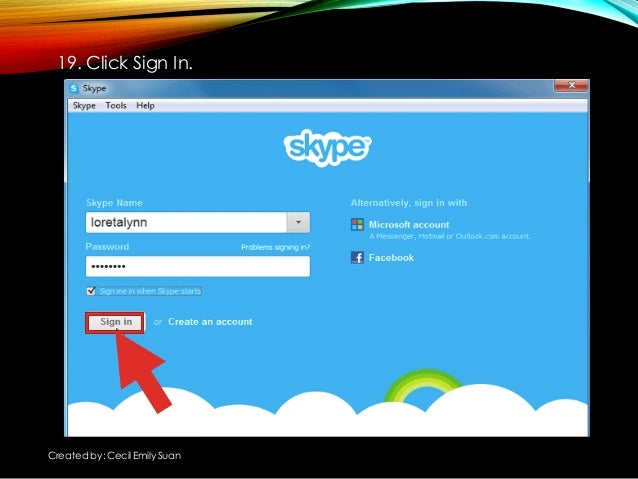Click the Sign in button
Viewport: 638px width, 479px height.
pos(115,322)
